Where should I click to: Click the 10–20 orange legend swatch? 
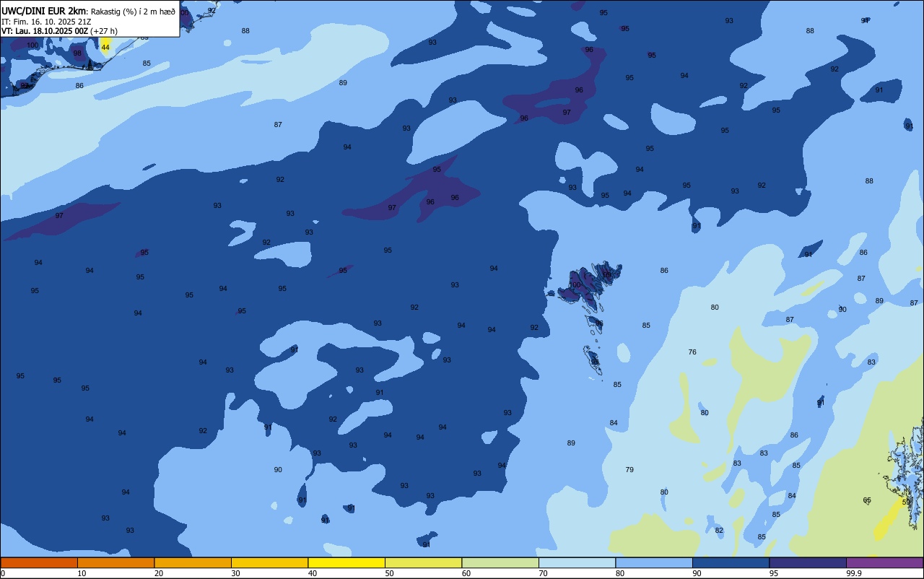pos(115,562)
